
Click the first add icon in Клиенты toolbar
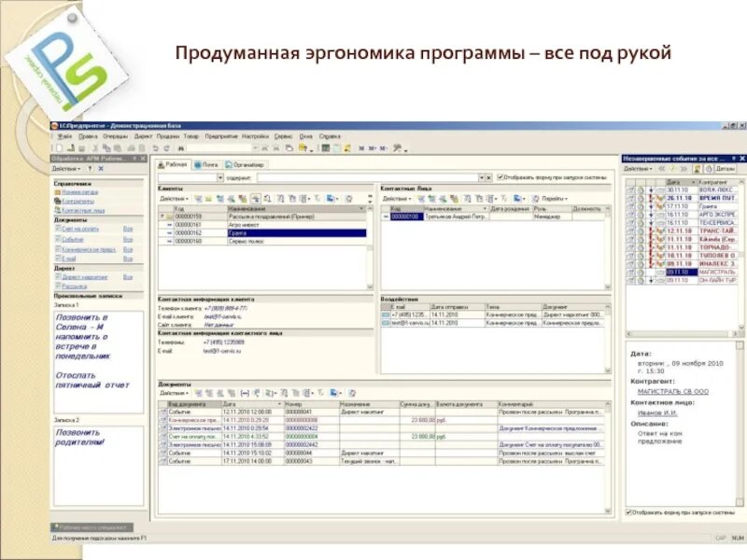click(x=198, y=199)
